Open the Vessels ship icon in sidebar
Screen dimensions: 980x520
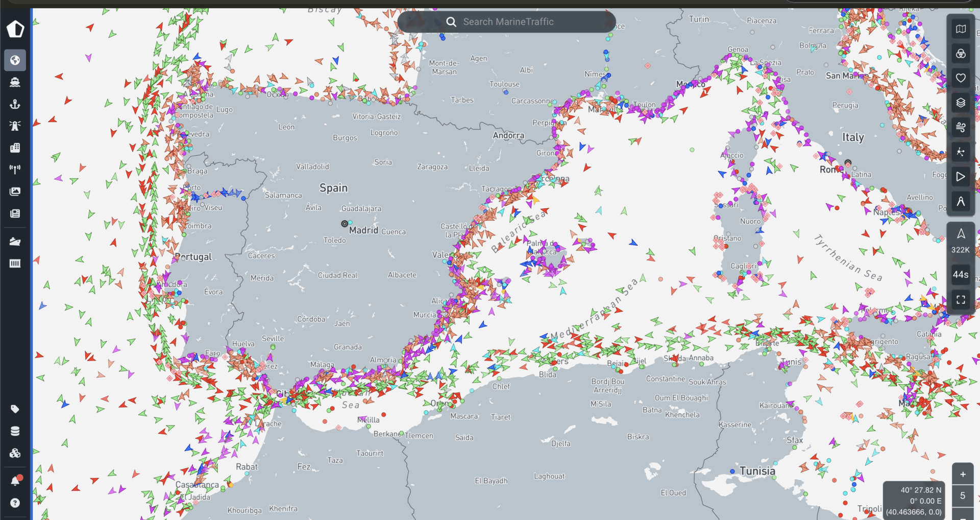pos(15,82)
